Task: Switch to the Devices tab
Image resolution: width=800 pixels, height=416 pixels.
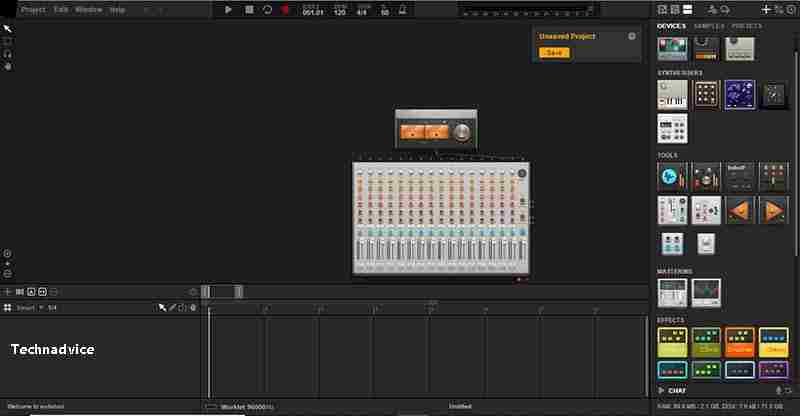Action: click(x=671, y=26)
